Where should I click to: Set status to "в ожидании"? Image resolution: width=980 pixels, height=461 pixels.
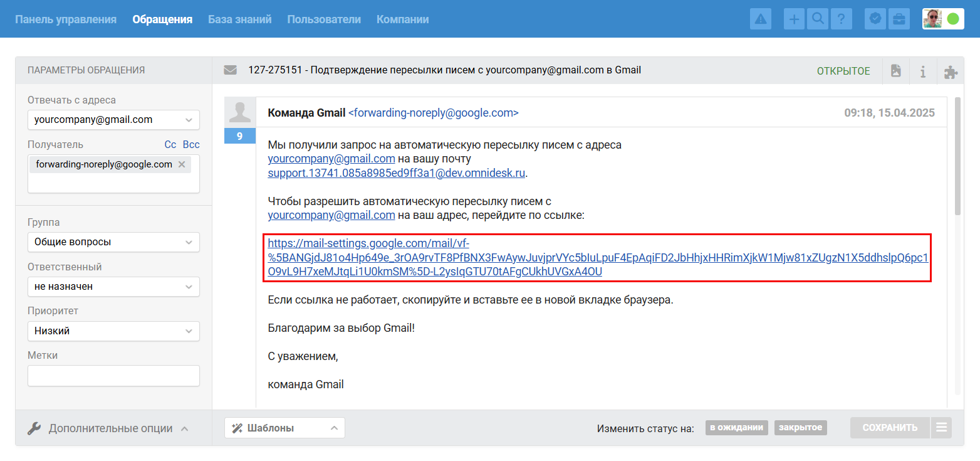click(737, 428)
